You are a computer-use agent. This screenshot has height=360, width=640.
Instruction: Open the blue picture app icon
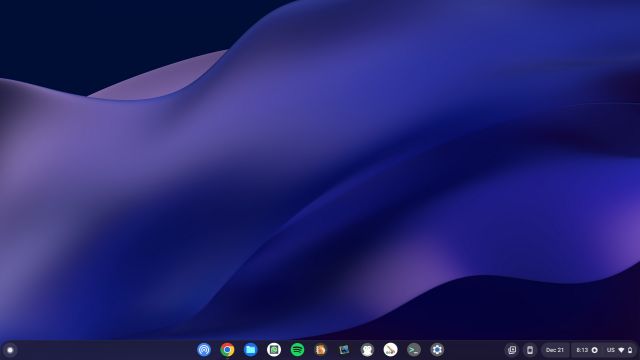[x=344, y=350]
